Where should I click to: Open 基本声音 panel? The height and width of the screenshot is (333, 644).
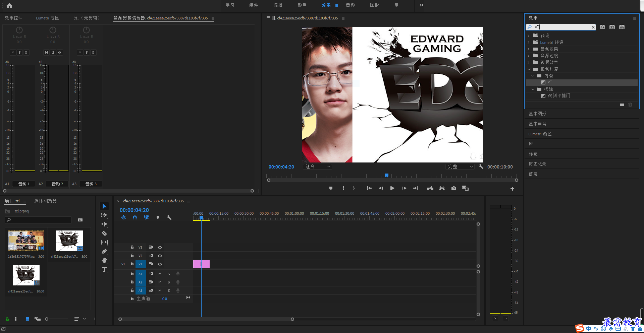(x=537, y=124)
